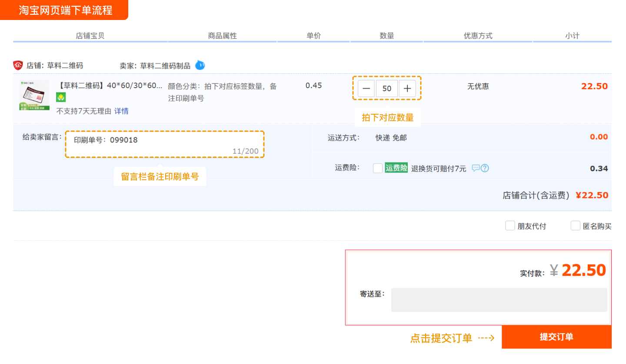
Task: Open 详情 link for return policy details
Action: pyautogui.click(x=121, y=111)
